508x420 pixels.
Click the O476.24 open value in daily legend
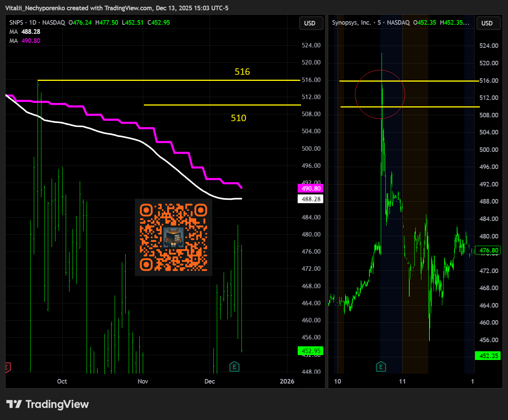(80, 23)
